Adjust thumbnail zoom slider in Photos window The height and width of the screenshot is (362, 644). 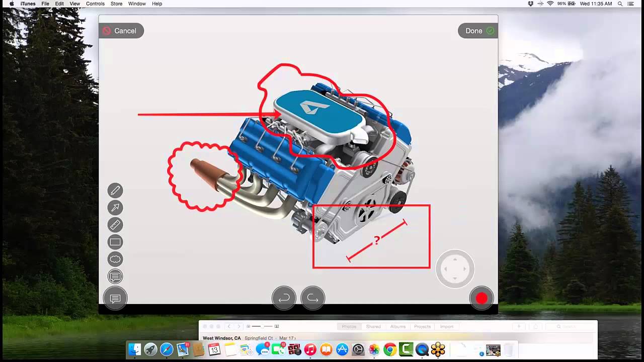263,327
